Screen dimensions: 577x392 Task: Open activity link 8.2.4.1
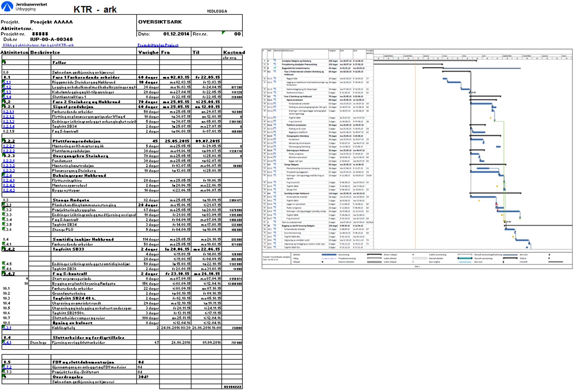pyautogui.click(x=9, y=181)
